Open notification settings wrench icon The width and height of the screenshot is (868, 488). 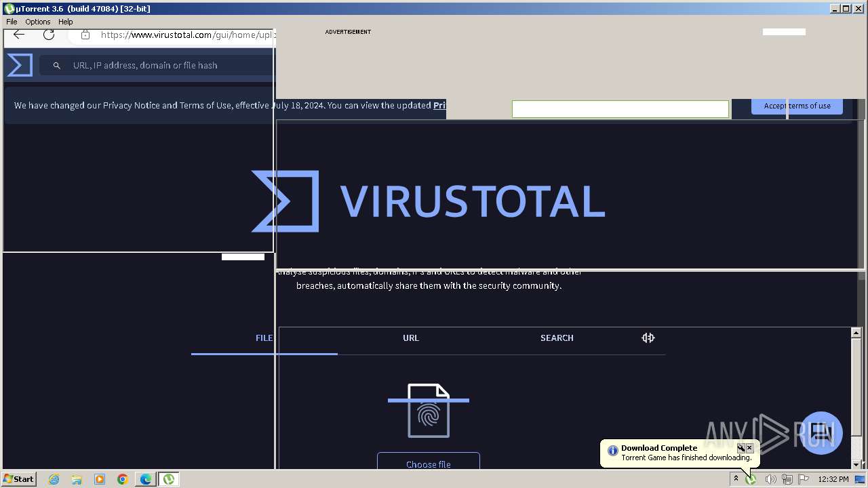tap(741, 448)
